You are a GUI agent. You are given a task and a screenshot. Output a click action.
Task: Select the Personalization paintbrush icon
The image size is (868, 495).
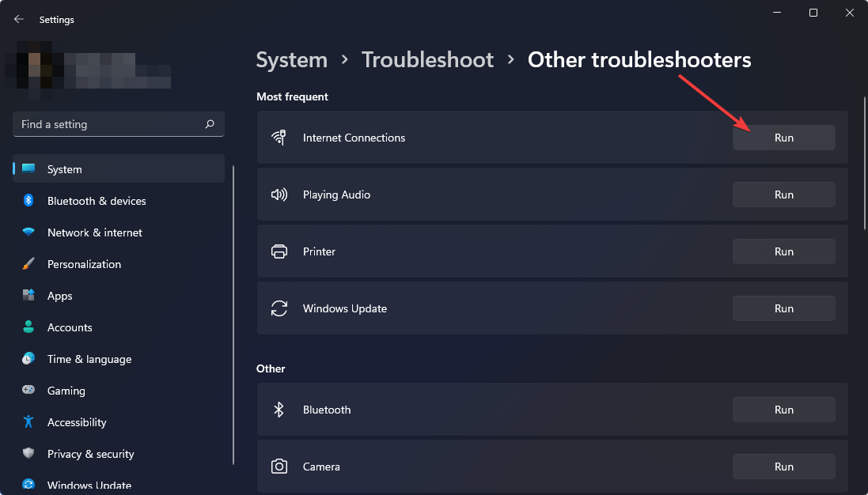[x=28, y=263]
